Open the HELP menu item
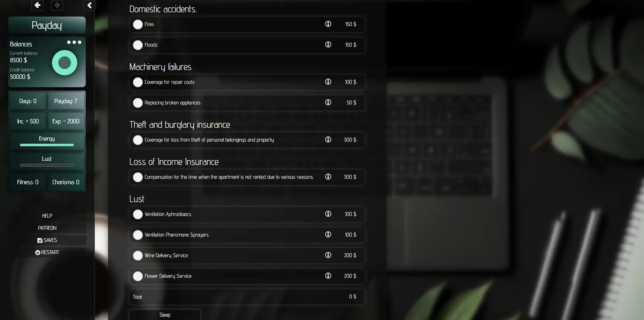 pos(47,216)
